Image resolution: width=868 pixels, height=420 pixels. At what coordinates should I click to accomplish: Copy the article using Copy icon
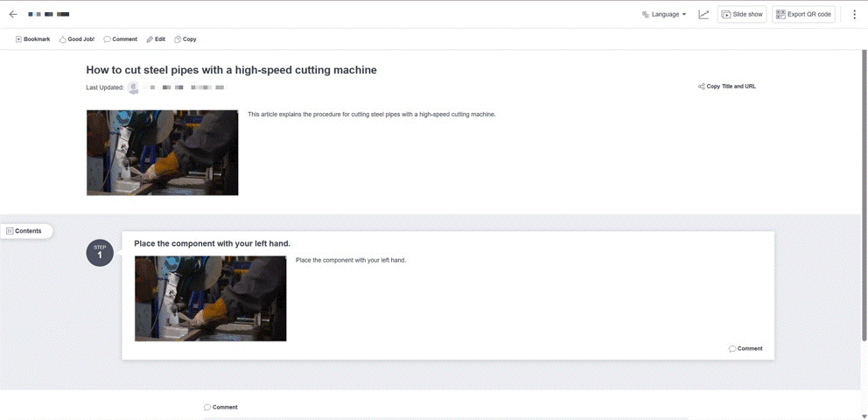[x=185, y=39]
